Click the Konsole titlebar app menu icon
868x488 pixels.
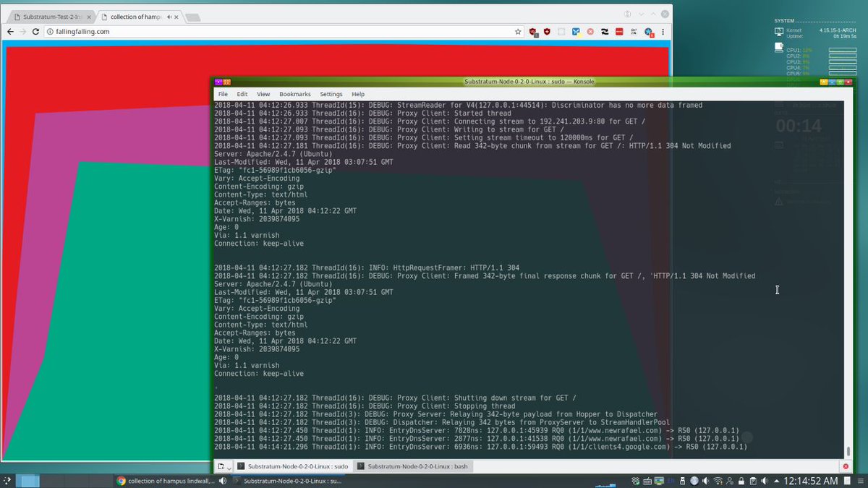(218, 82)
